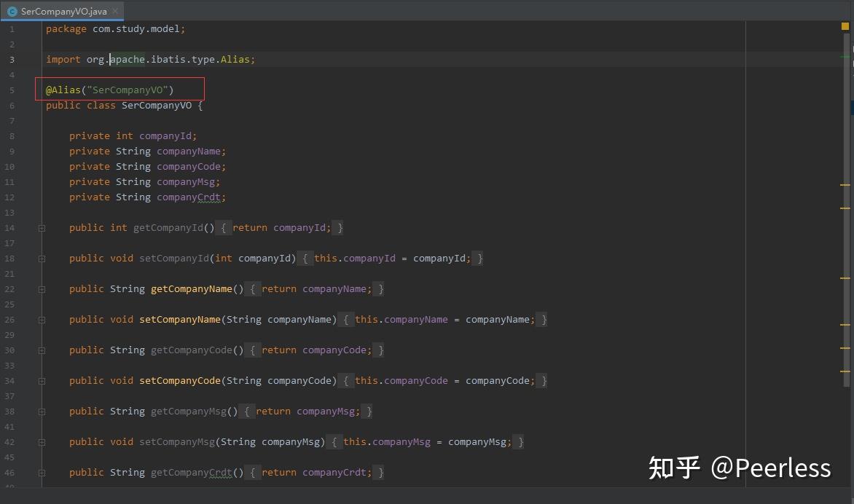Click the green mark in the error stripe
Image resolution: width=854 pixels, height=504 pixels.
845,57
